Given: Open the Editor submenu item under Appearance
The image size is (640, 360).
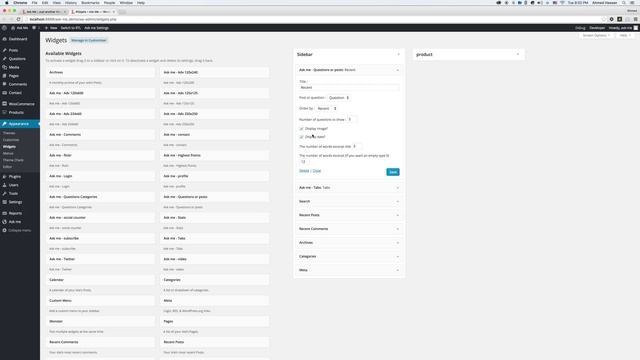Looking at the screenshot, I should (x=7, y=167).
